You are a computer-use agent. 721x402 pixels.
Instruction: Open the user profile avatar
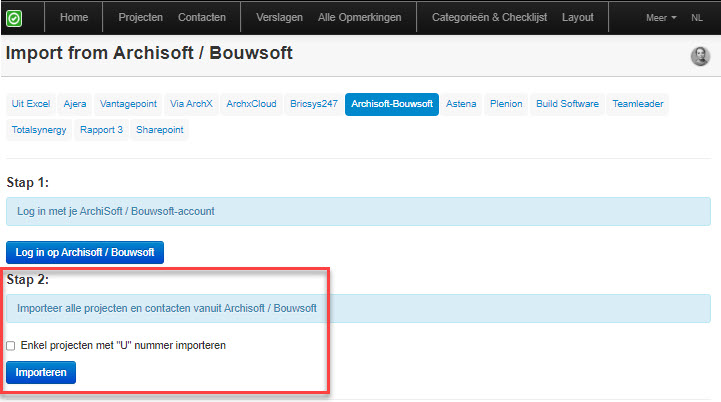[700, 56]
